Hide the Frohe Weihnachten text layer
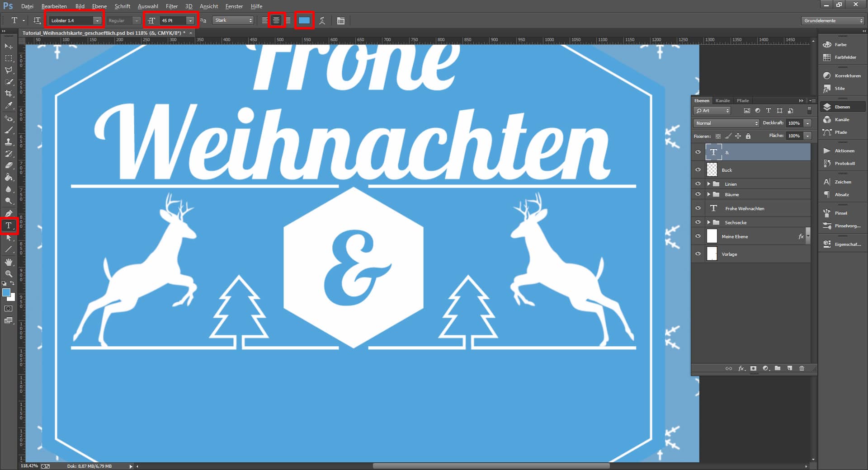The width and height of the screenshot is (868, 470). point(698,208)
